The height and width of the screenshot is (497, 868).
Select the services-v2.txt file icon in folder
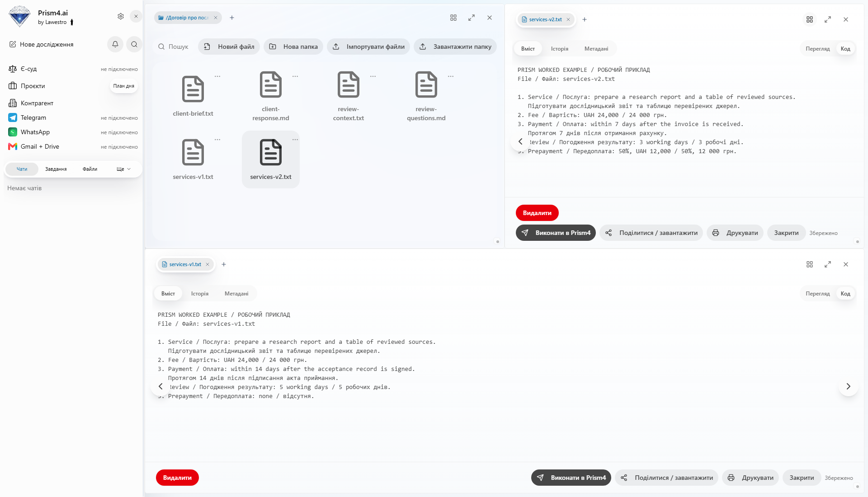point(271,152)
